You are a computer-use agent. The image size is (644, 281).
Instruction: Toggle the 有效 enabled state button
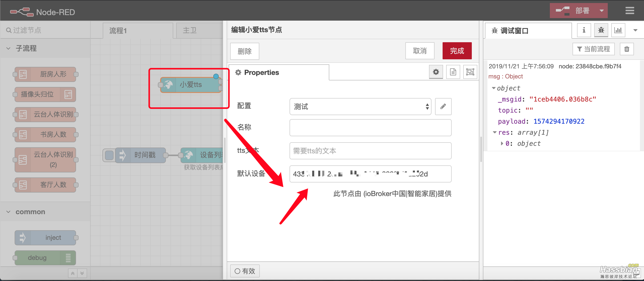[245, 271]
